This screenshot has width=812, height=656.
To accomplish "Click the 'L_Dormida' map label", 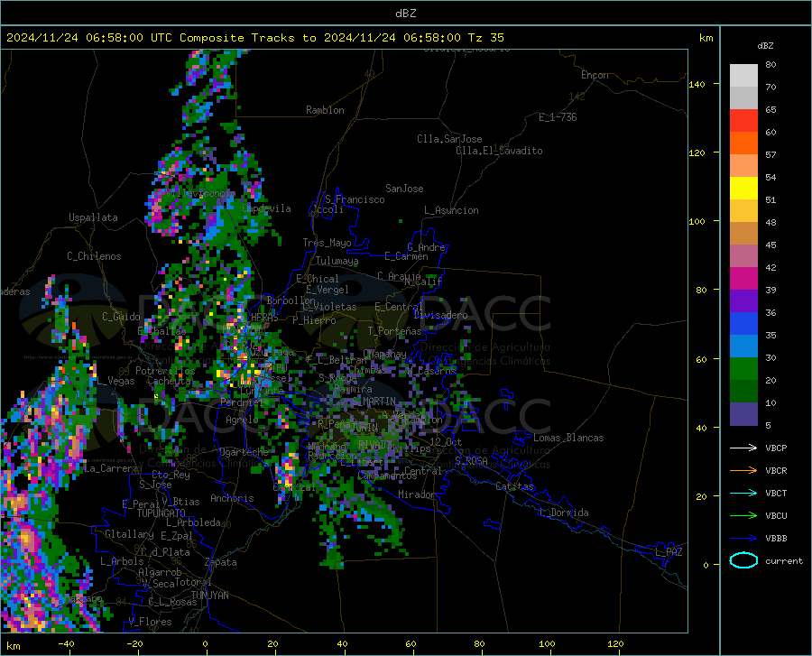I will [564, 513].
